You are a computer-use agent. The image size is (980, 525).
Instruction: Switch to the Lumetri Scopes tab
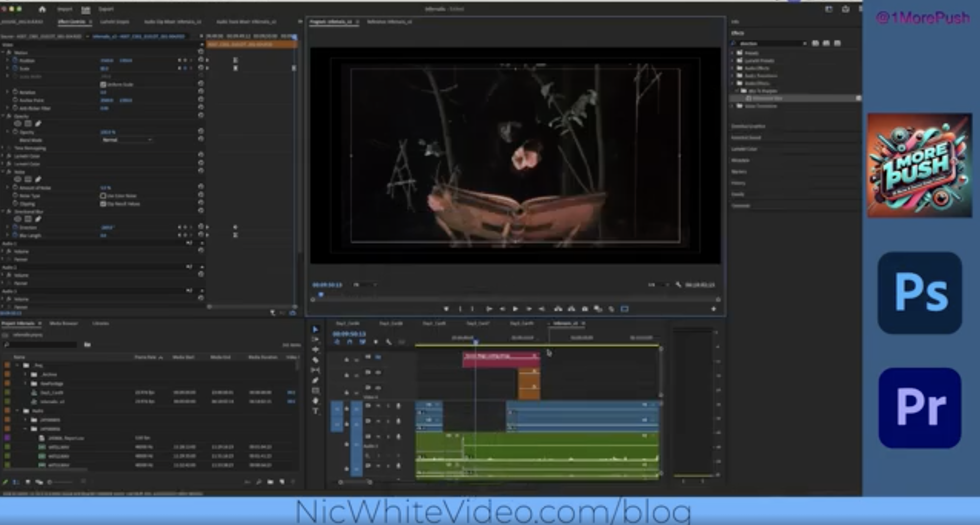[x=114, y=22]
